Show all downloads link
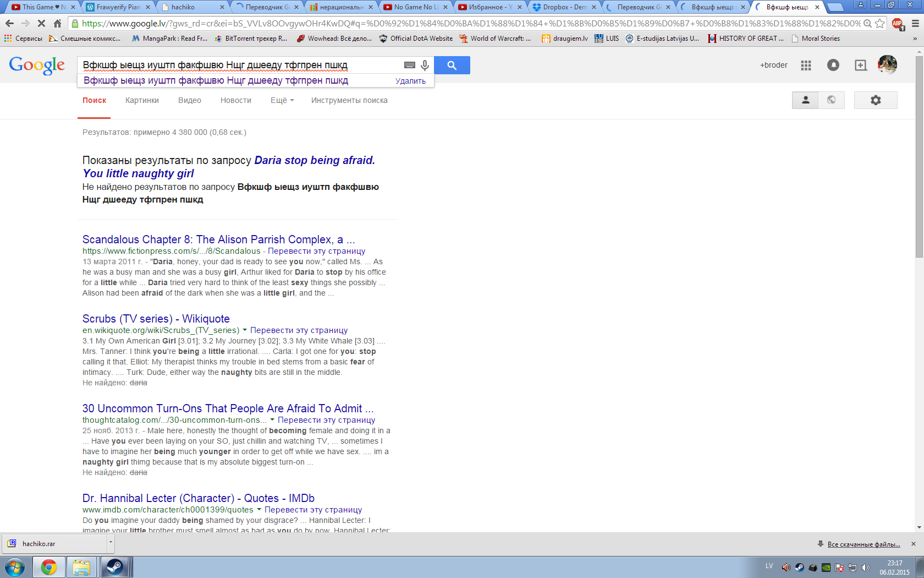 864,544
